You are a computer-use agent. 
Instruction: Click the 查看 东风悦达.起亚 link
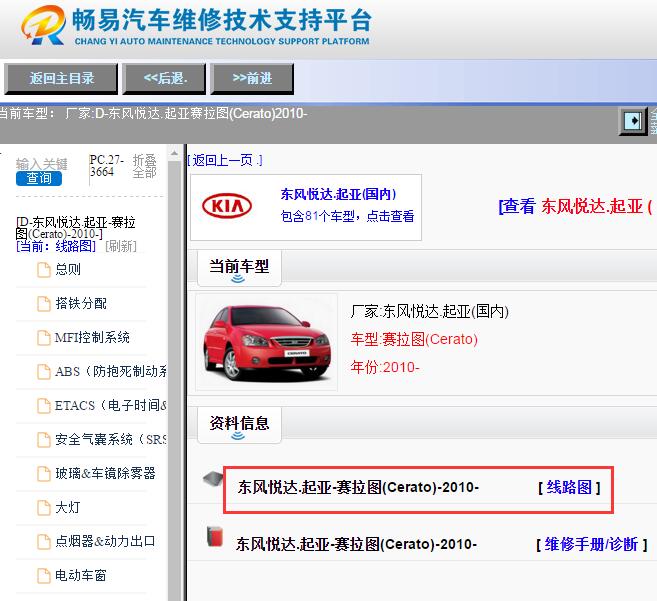tap(575, 206)
